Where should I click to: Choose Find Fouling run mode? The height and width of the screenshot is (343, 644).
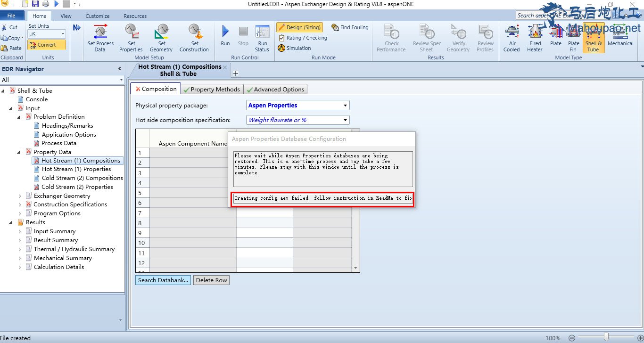(350, 27)
